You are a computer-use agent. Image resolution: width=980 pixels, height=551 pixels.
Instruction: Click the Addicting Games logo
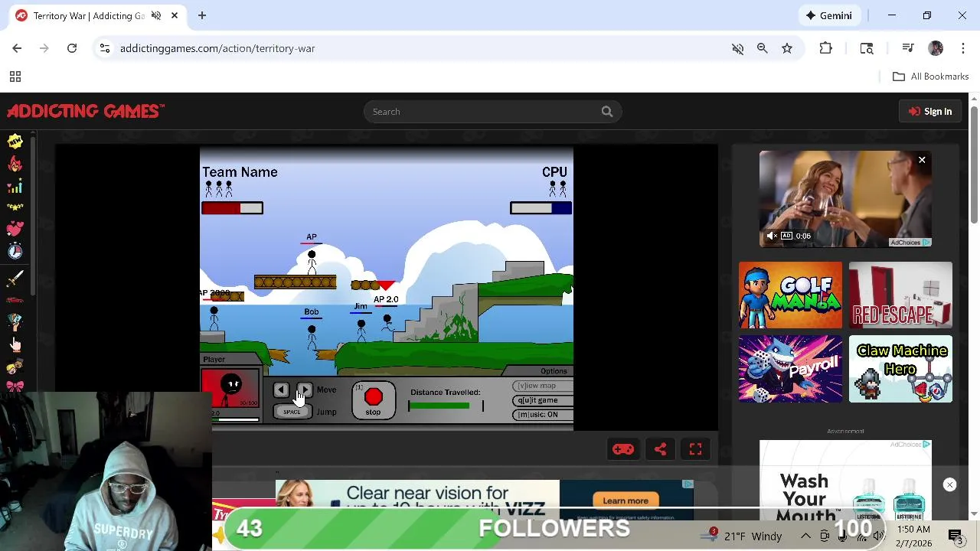(86, 112)
